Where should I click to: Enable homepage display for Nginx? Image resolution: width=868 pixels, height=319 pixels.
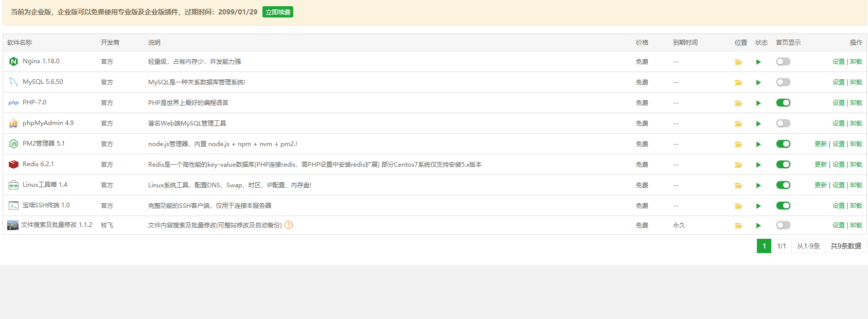pos(783,62)
